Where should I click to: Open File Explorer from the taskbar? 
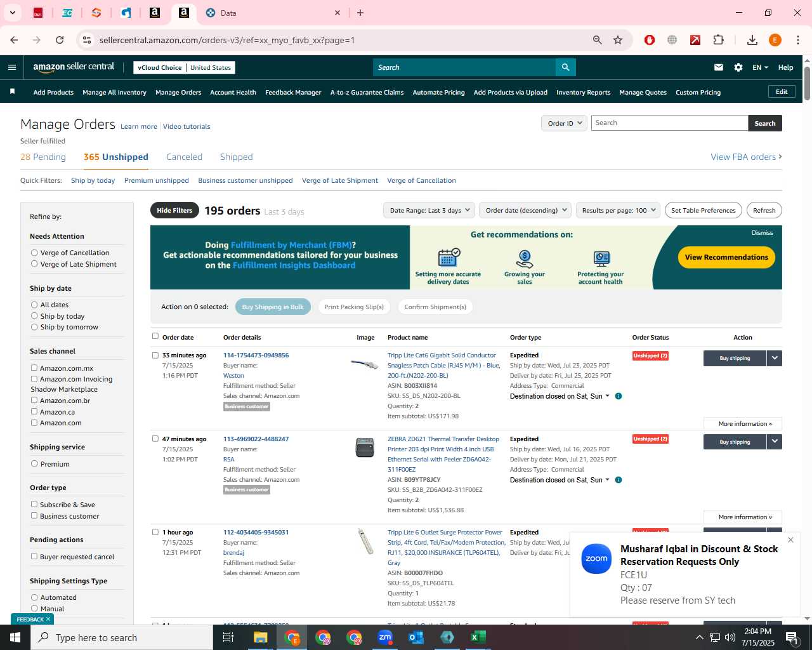coord(261,637)
